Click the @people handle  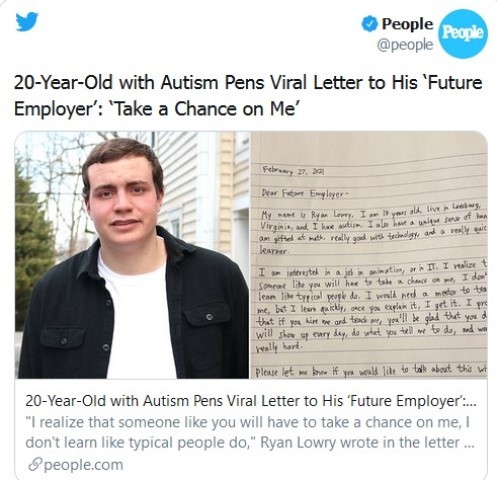pos(405,45)
